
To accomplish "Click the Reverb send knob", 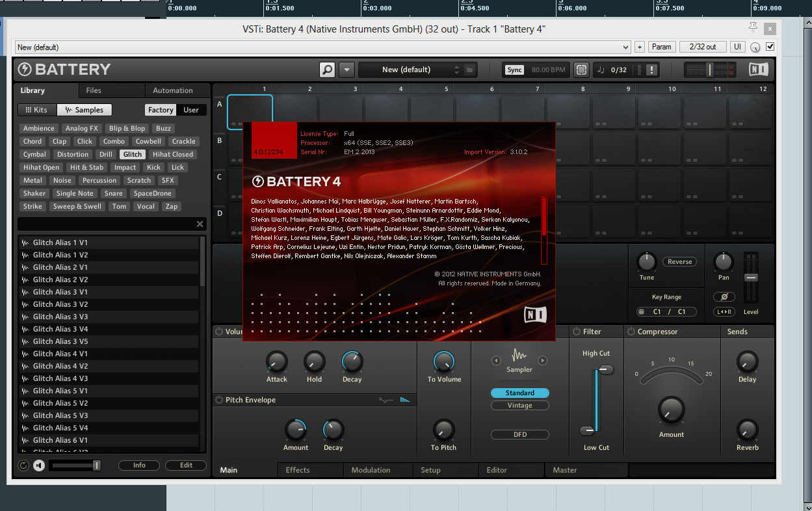I will 747,430.
